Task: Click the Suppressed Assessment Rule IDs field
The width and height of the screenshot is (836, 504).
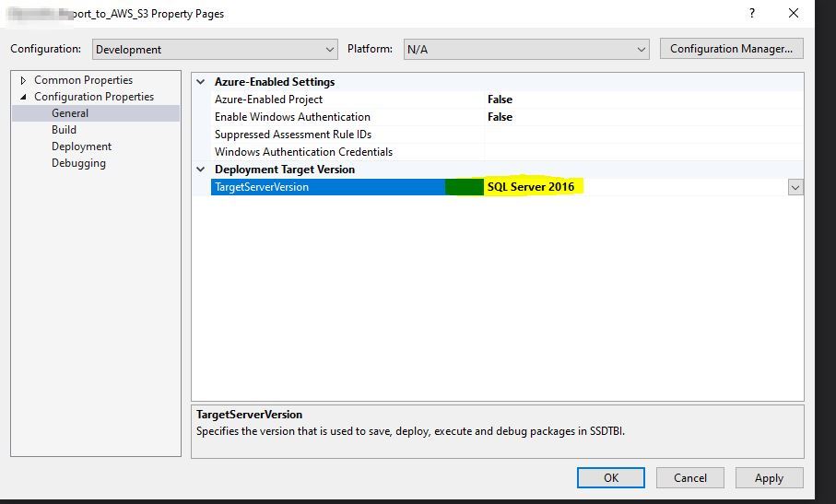Action: [642, 135]
